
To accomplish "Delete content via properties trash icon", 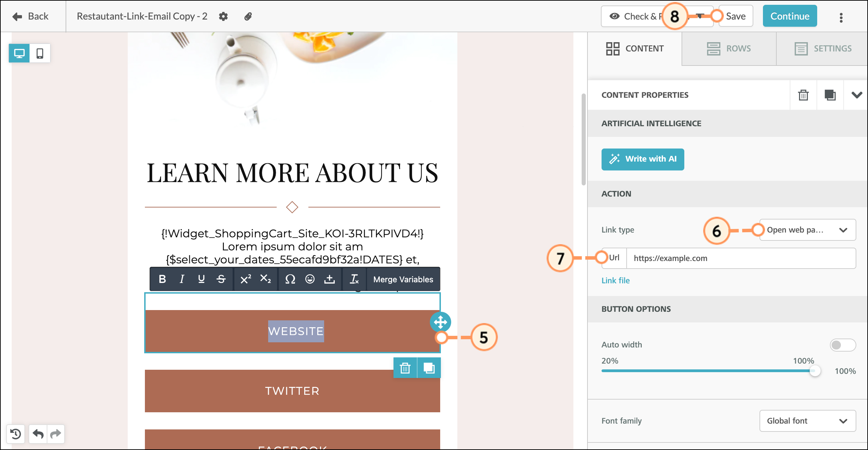I will tap(803, 95).
